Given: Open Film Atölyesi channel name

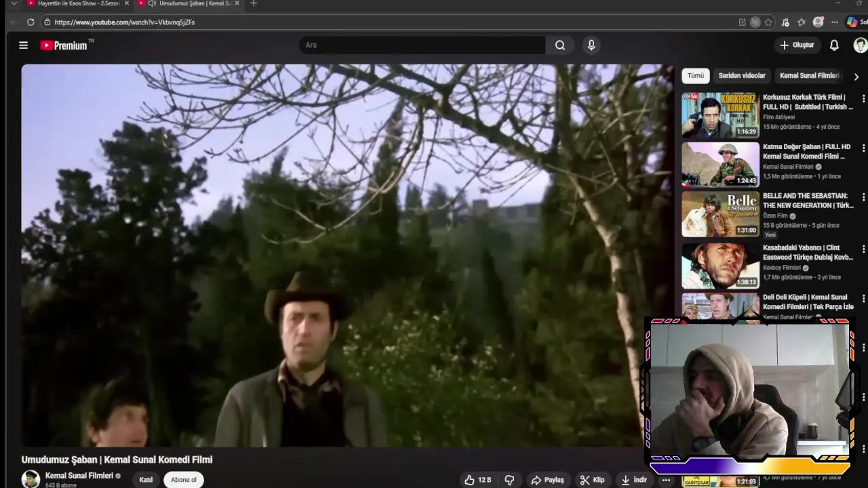Looking at the screenshot, I should (778, 117).
